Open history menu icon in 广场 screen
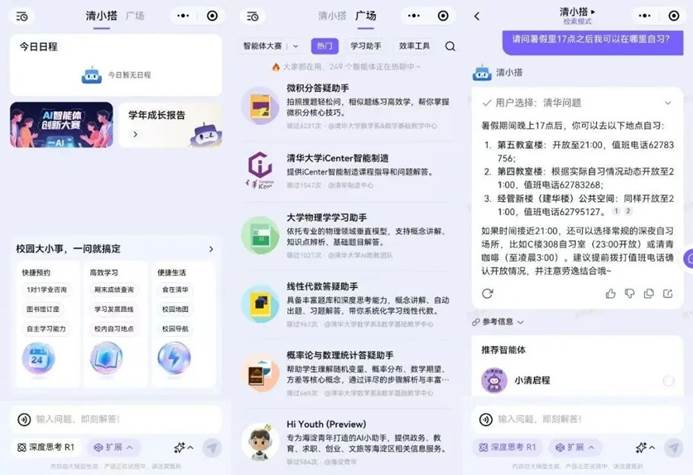693x475 pixels. 252,16
